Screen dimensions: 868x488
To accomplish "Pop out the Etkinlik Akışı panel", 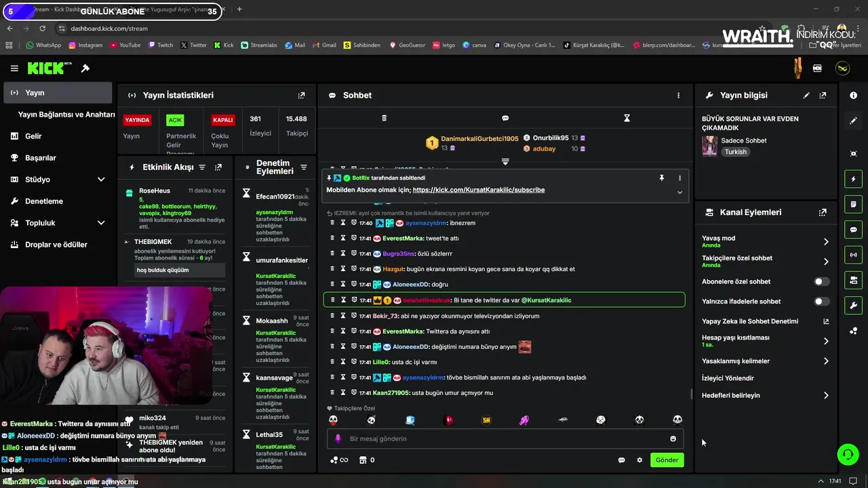I will [x=218, y=167].
